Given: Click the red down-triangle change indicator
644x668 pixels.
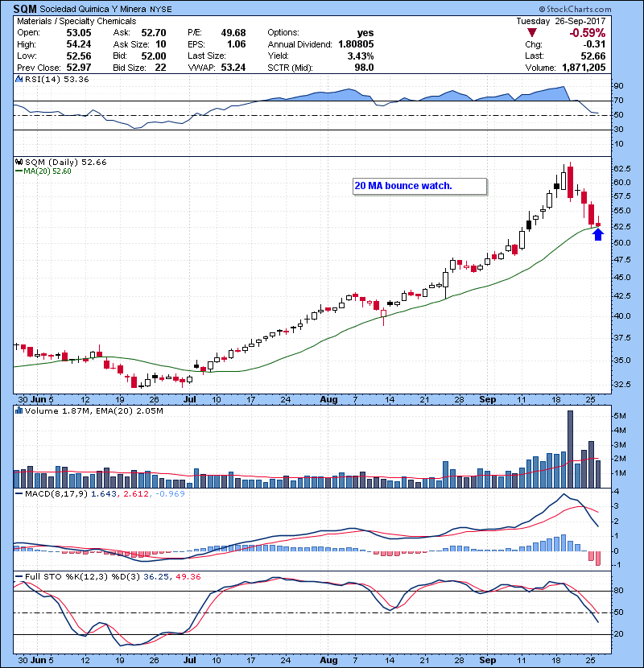Looking at the screenshot, I should 531,32.
